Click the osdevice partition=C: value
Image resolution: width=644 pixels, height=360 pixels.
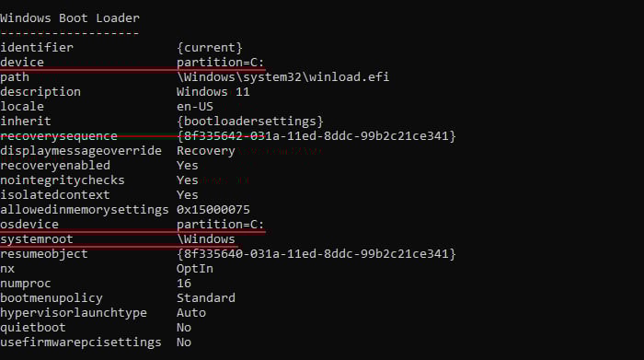pos(220,225)
